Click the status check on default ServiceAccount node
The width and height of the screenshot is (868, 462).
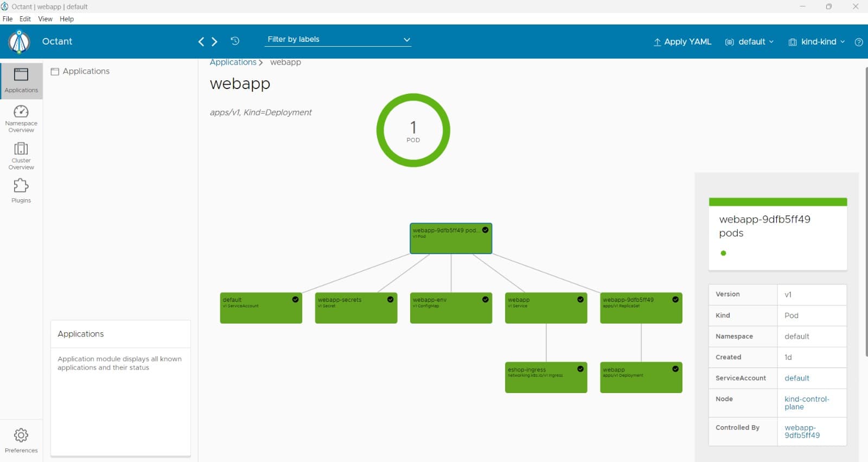coord(295,299)
